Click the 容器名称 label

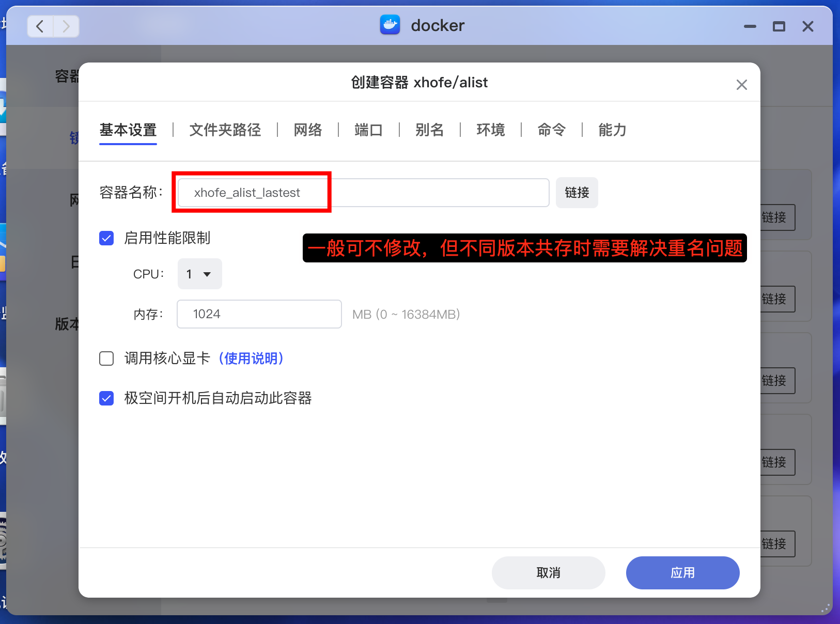click(131, 193)
